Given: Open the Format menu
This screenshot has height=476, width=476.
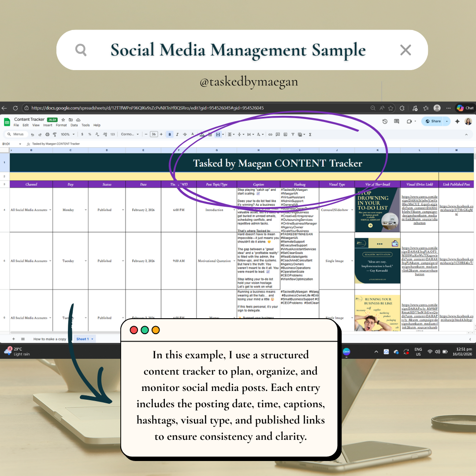Looking at the screenshot, I should (61, 125).
